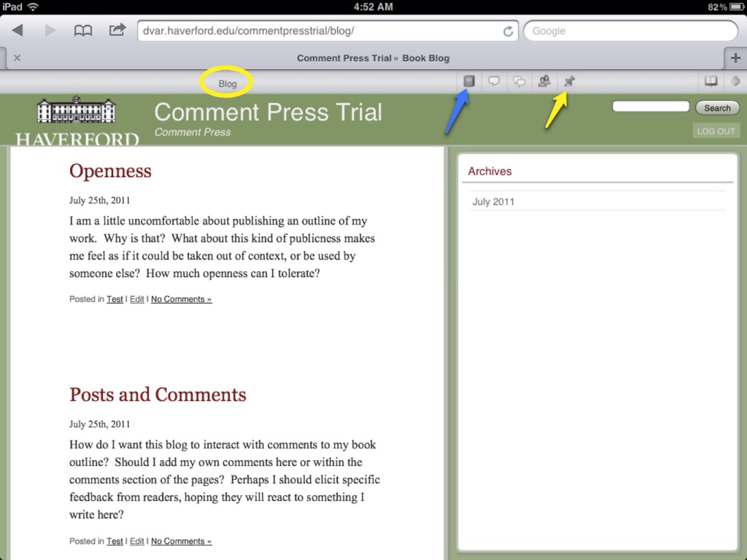Viewport: 747px width, 560px height.
Task: Open the Posts and Comments post title
Action: pos(158,394)
